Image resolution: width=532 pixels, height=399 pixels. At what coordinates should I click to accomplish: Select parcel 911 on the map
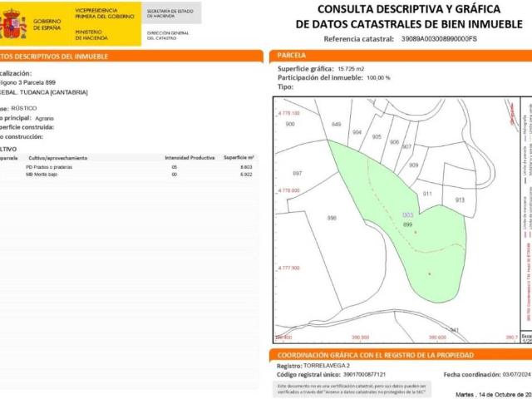427,194
